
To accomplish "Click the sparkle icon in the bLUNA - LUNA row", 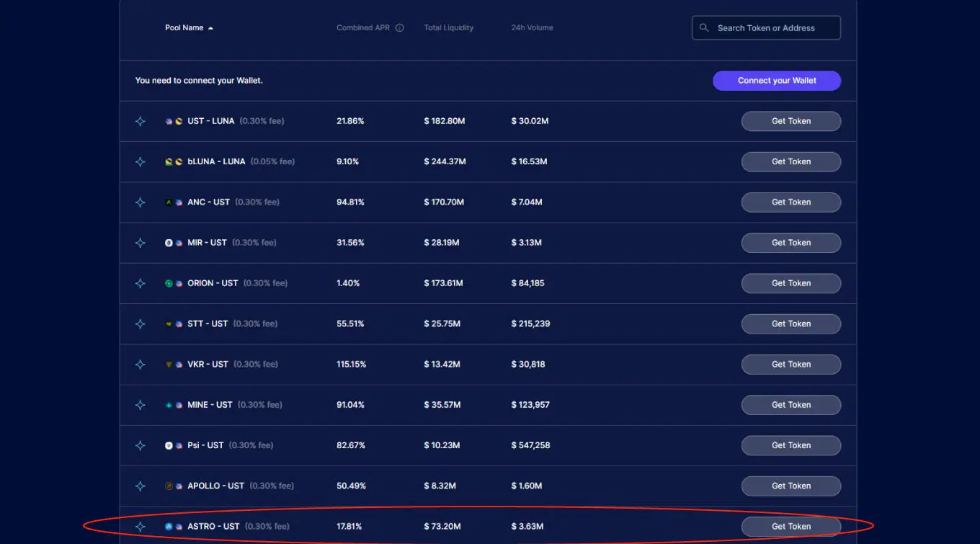I will (x=141, y=162).
